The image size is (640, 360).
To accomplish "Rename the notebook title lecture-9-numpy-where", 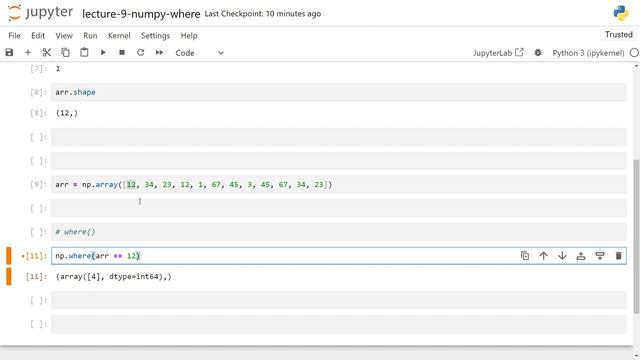I will 141,14.
